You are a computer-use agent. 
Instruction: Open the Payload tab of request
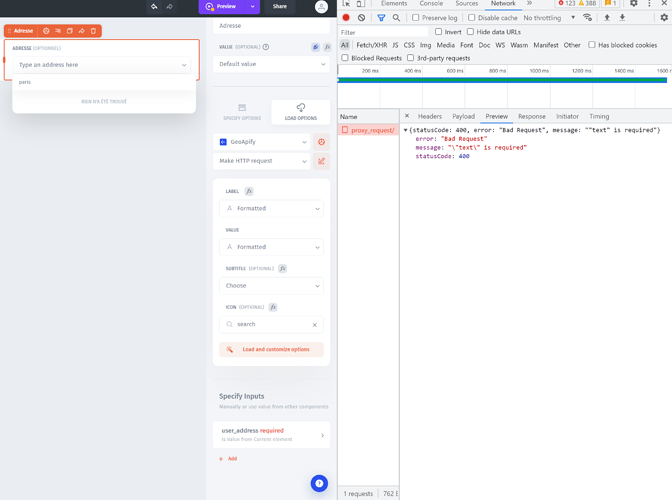(x=463, y=117)
